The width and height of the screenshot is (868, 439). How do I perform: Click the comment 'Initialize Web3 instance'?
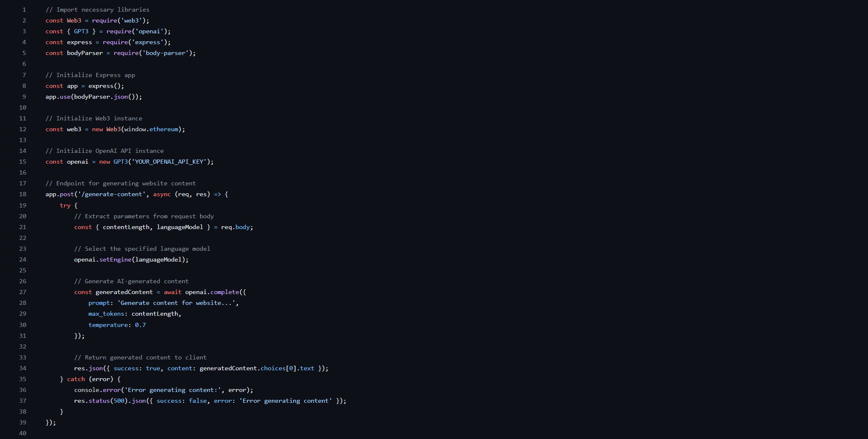94,118
